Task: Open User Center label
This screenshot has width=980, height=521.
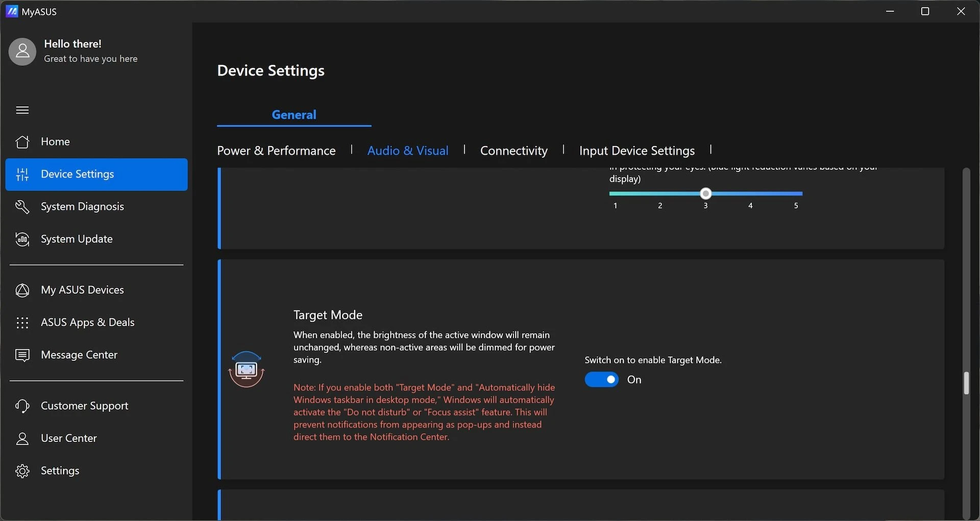Action: [69, 438]
